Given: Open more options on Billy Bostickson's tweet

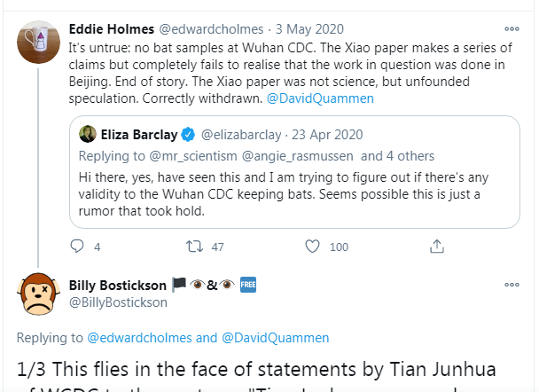Looking at the screenshot, I should pos(512,285).
